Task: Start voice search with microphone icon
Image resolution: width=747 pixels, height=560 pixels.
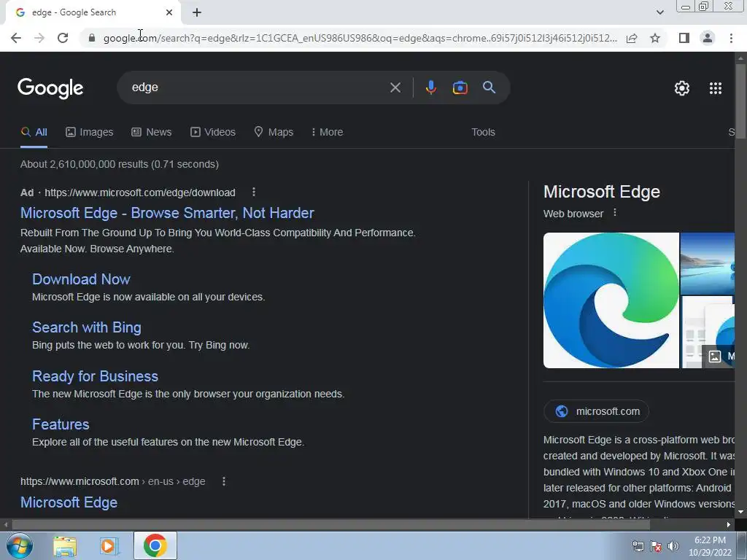Action: 430,87
